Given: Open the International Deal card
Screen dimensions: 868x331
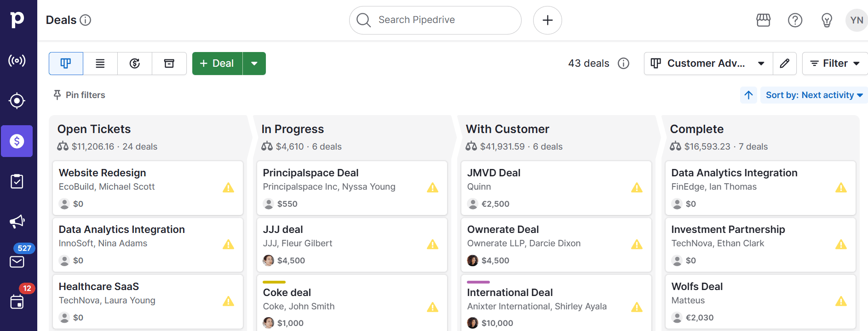Looking at the screenshot, I should [x=556, y=303].
